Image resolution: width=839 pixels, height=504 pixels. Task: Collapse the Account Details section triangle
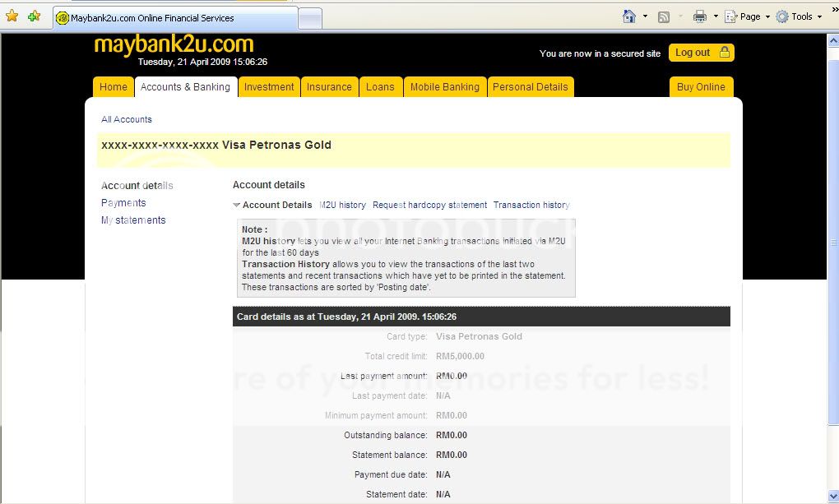pos(237,206)
